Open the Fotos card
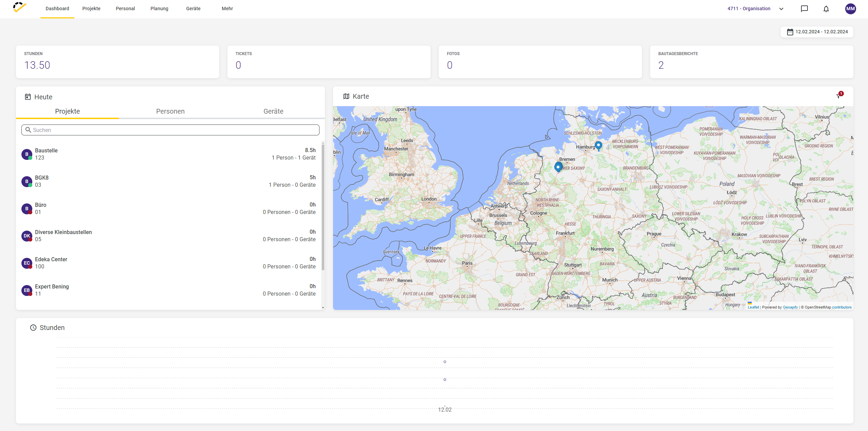Screen dimensions: 868x431 [540, 62]
